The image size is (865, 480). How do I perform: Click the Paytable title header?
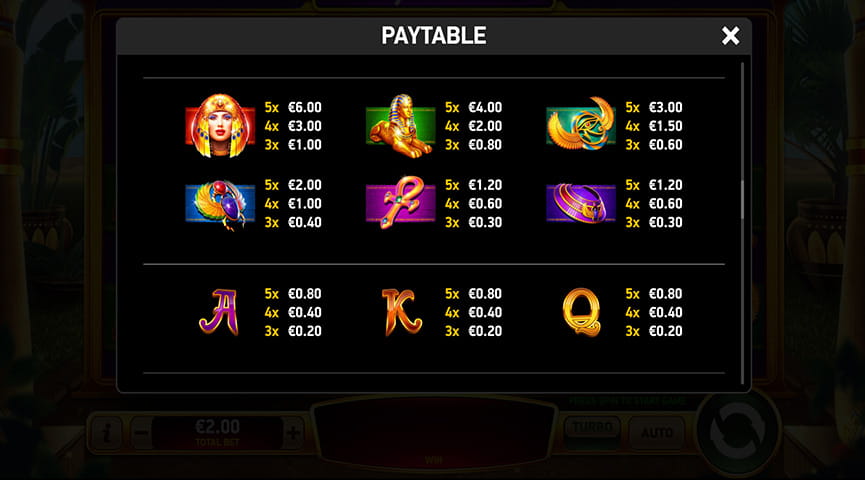click(x=434, y=36)
